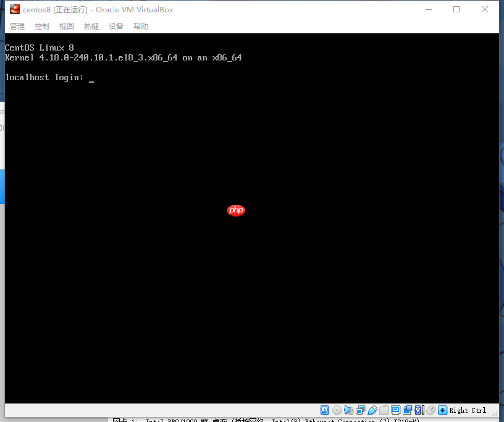Click the audio indicator icon in status bar
Image resolution: width=504 pixels, height=422 pixels.
click(349, 410)
